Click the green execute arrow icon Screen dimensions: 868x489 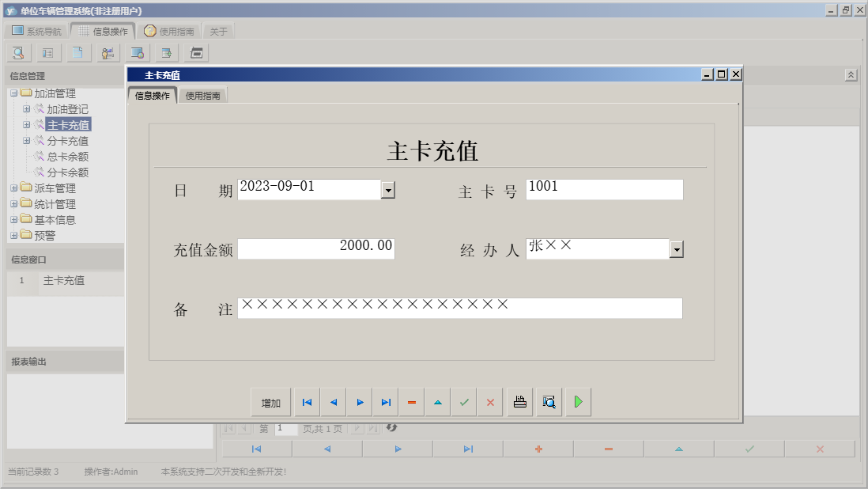point(578,402)
